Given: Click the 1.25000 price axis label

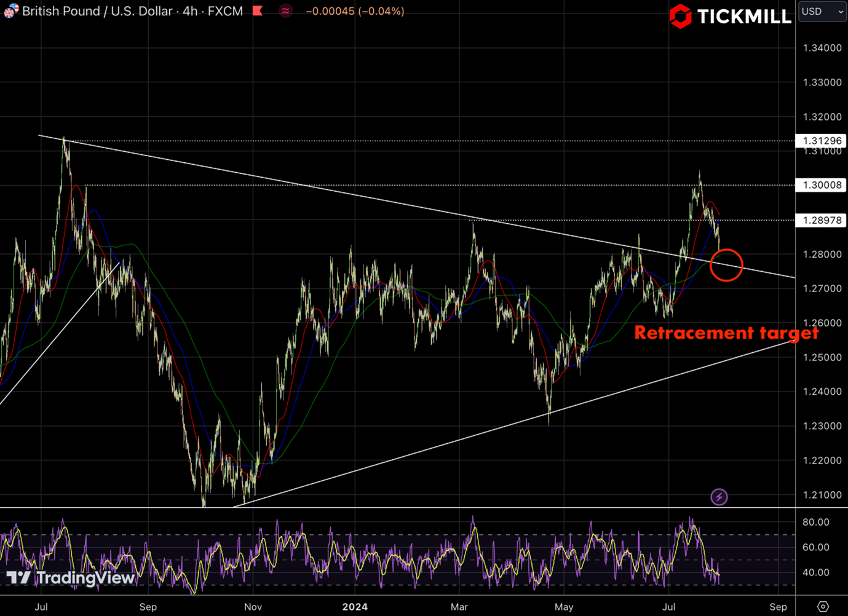Looking at the screenshot, I should coord(822,357).
